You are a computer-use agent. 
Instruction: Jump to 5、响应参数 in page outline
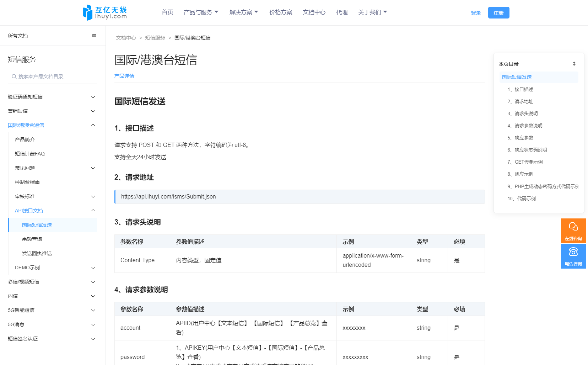tap(521, 138)
